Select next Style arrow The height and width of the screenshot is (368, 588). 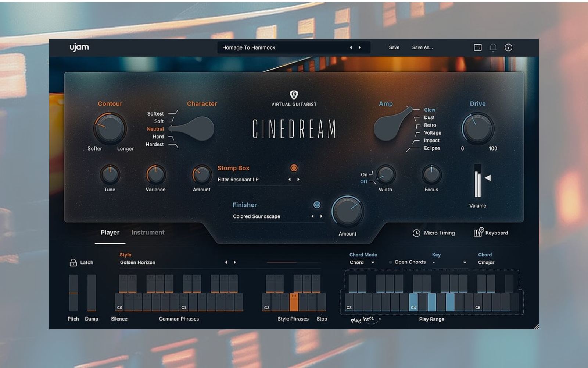235,262
